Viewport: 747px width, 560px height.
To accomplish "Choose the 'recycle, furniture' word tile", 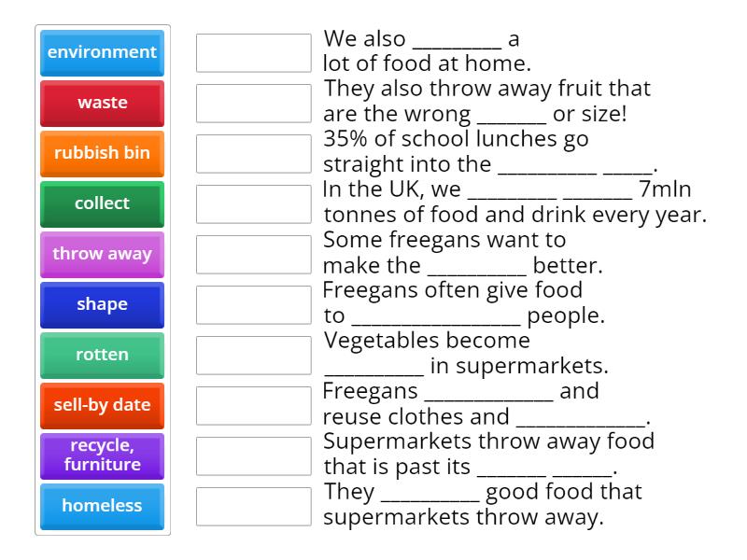I will click(102, 455).
